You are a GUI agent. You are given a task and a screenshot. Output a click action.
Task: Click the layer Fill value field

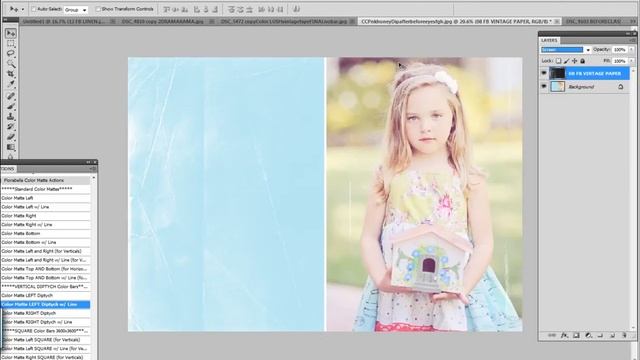620,61
